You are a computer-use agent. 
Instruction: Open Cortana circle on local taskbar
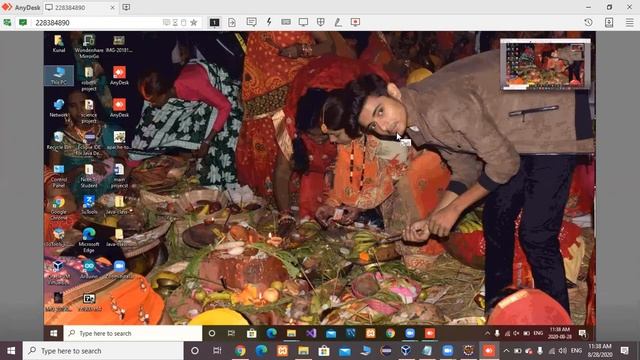[x=195, y=351]
